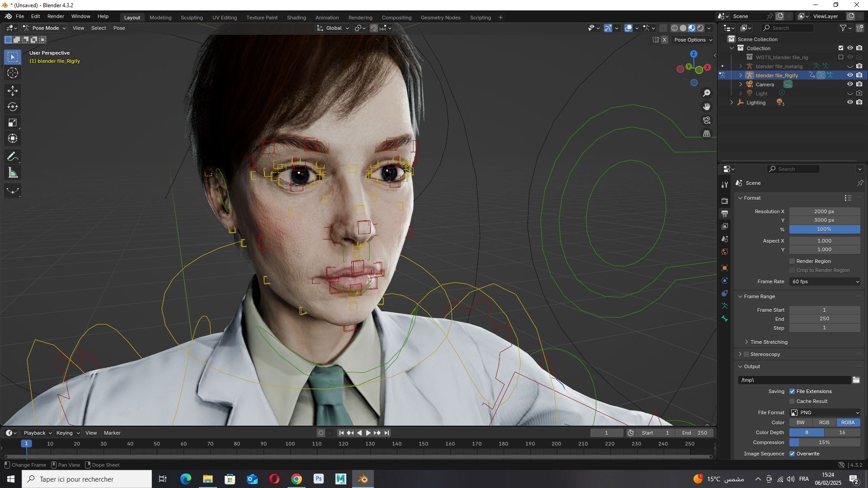The width and height of the screenshot is (868, 488).
Task: Adjust the Compression slider
Action: tap(824, 442)
